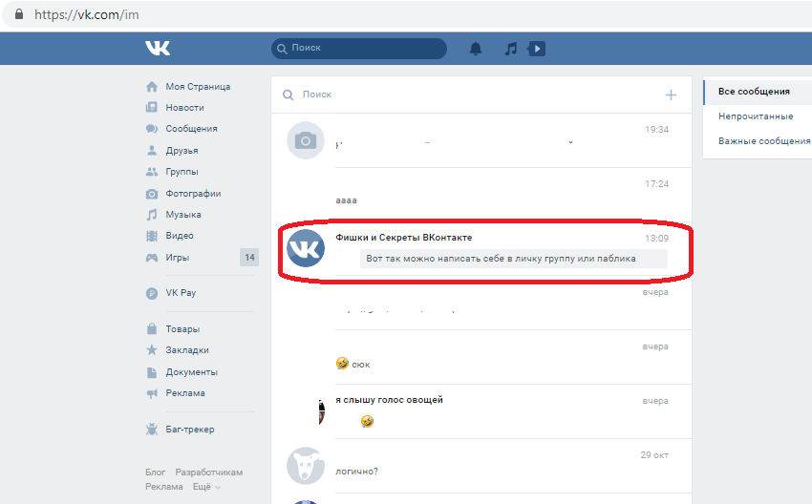The width and height of the screenshot is (812, 504).
Task: Open Сообщения in sidebar
Action: (x=192, y=128)
